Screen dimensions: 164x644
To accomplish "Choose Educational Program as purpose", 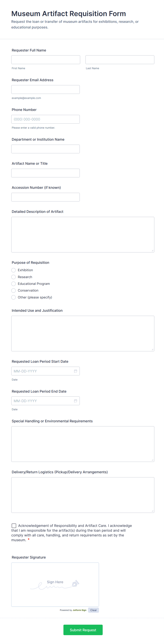I will [x=13, y=284].
